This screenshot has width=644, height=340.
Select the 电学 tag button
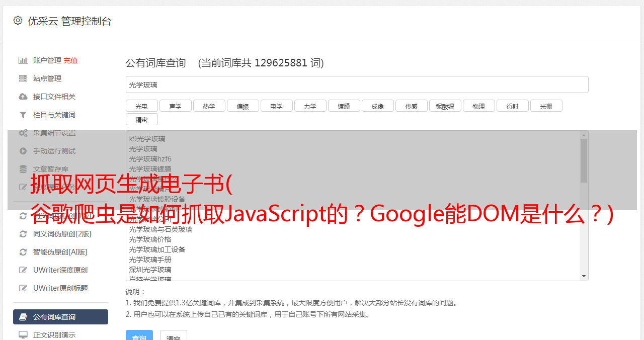click(276, 106)
